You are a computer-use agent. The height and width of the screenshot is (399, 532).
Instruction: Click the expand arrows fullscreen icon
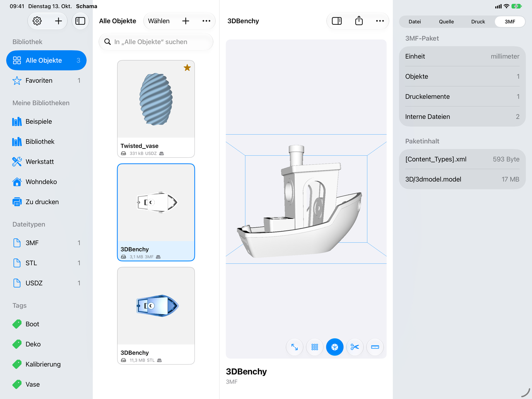click(295, 347)
